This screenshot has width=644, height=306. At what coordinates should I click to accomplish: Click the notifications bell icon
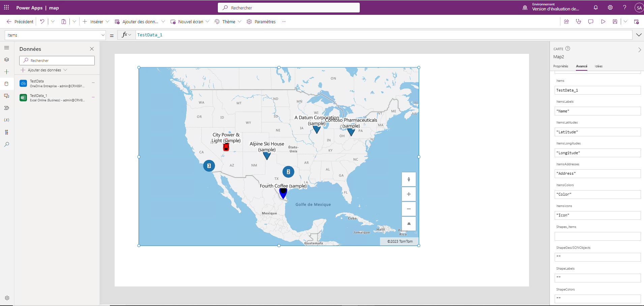pyautogui.click(x=596, y=7)
